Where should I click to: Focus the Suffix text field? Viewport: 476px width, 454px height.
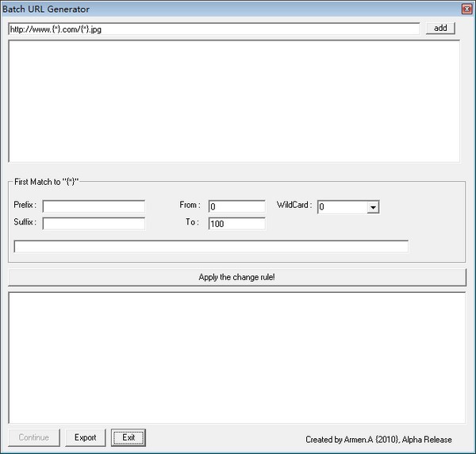tap(94, 224)
